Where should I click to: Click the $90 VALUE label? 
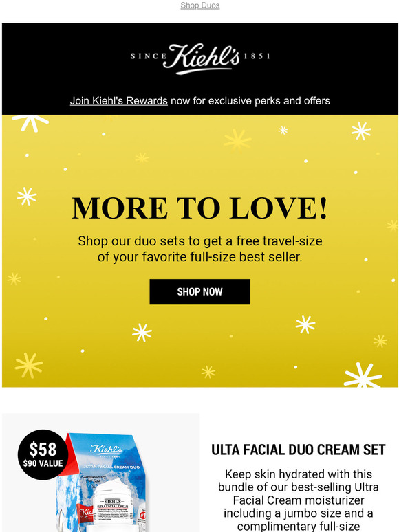click(x=43, y=463)
